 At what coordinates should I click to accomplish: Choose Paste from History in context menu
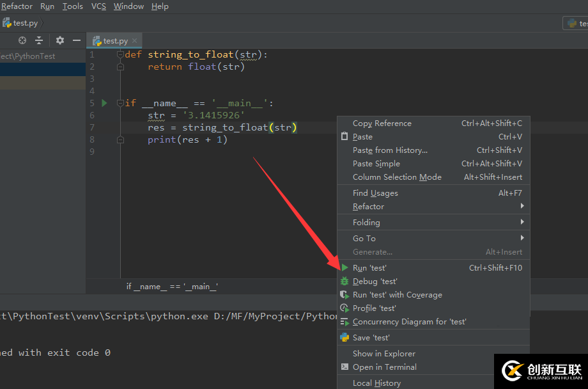coord(433,150)
